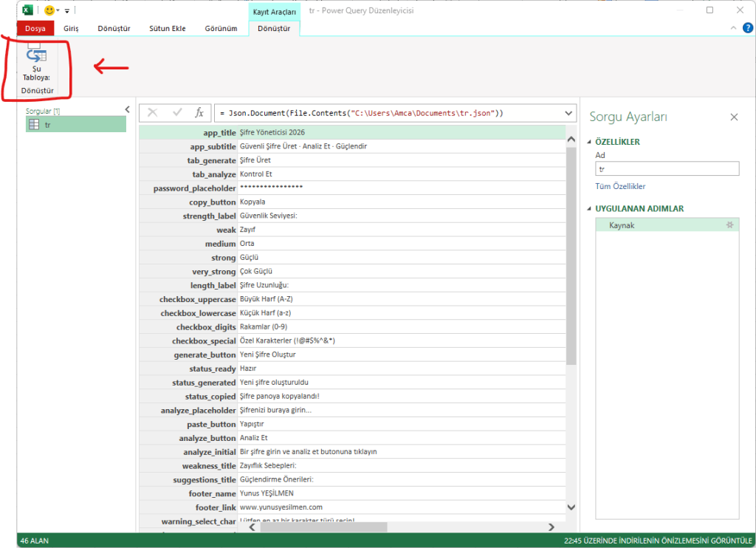The height and width of the screenshot is (548, 756).
Task: Click the value Şifre Yöneticisi 2026
Action: tap(272, 132)
